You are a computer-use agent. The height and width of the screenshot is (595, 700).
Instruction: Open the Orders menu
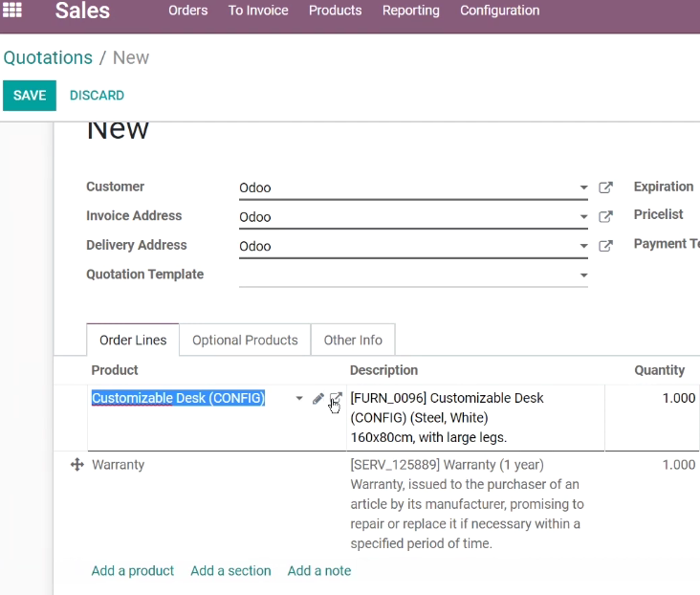coord(188,11)
